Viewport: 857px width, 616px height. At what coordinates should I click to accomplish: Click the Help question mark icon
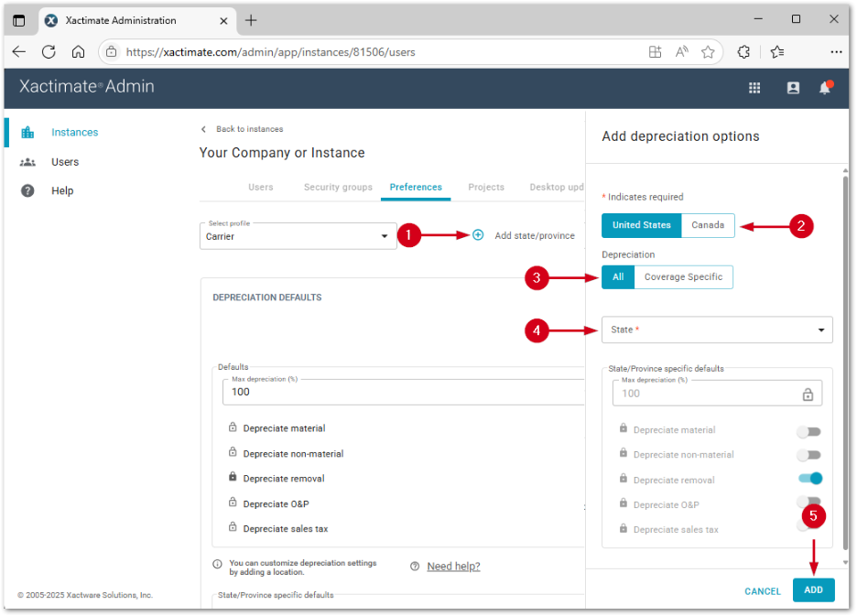click(27, 190)
